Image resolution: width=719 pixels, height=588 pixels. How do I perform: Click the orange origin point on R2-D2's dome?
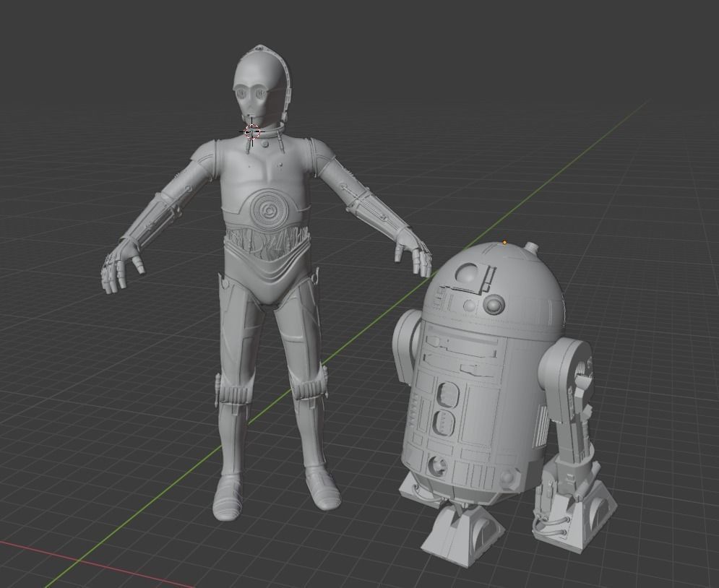pyautogui.click(x=505, y=243)
